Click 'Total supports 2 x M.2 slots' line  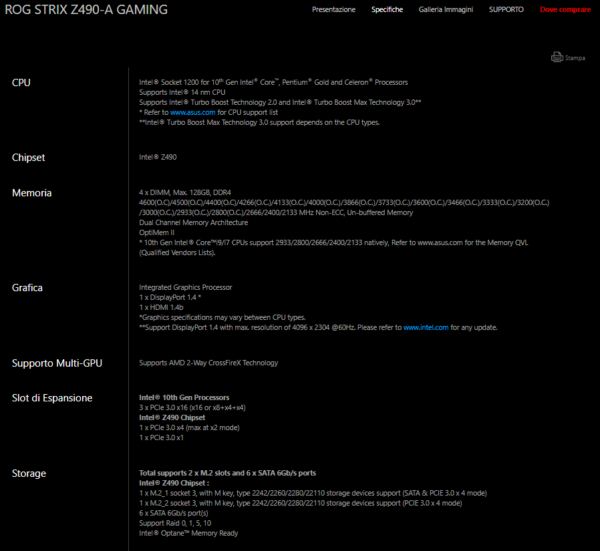[x=227, y=473]
